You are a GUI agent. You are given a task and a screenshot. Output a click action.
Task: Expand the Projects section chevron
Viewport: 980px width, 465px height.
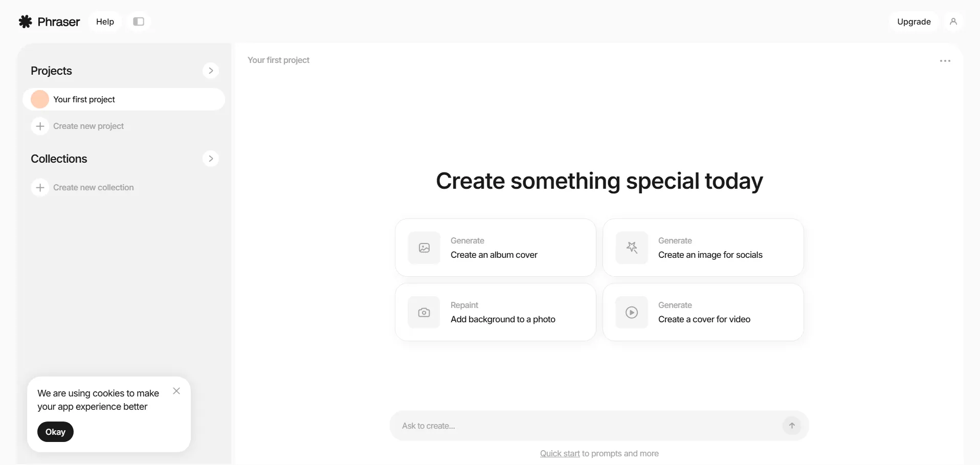point(211,71)
